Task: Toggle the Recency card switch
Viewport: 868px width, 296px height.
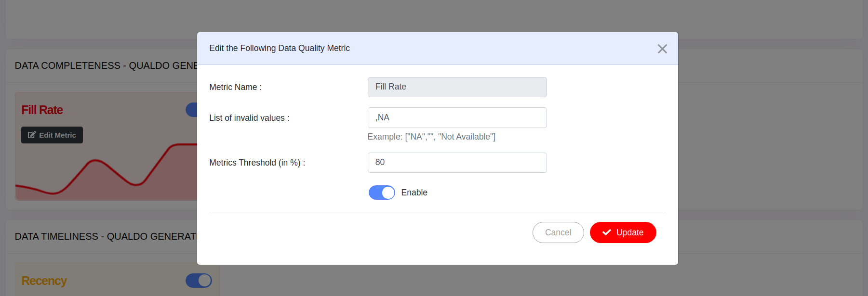Action: [x=199, y=281]
